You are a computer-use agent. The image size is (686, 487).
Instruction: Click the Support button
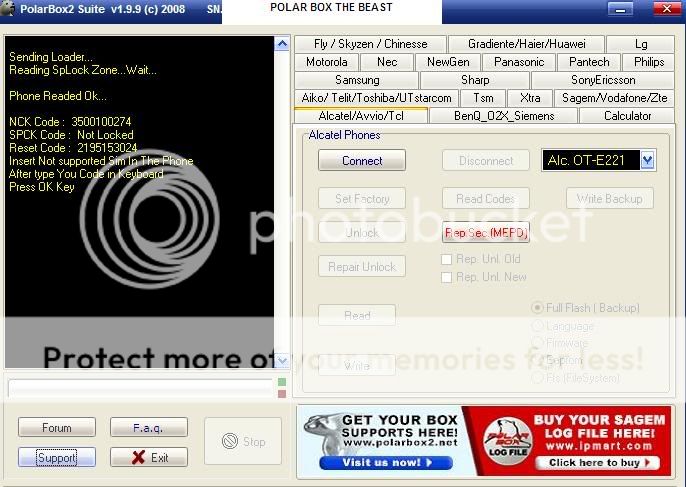57,457
